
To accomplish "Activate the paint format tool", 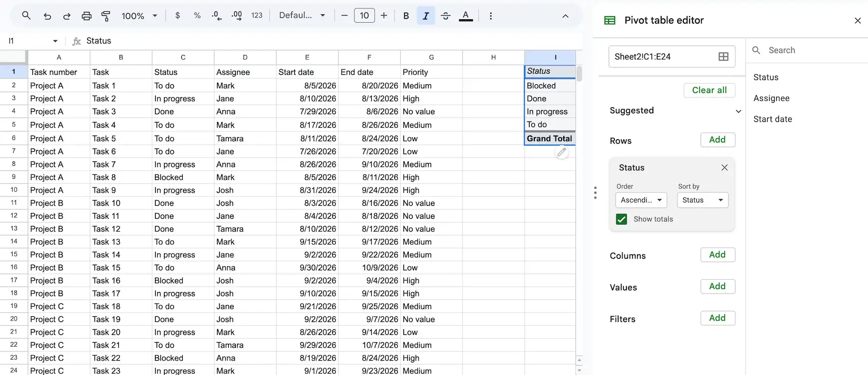I will pyautogui.click(x=106, y=16).
